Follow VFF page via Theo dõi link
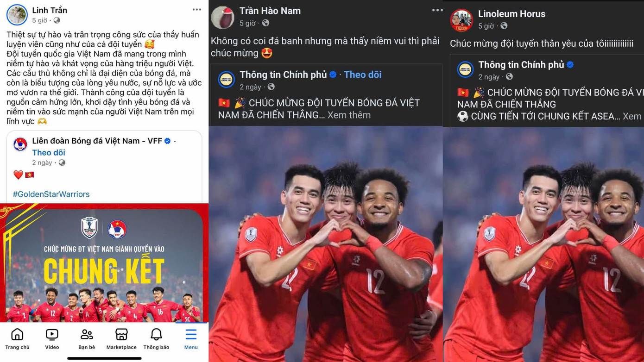644x362 pixels. [49, 152]
